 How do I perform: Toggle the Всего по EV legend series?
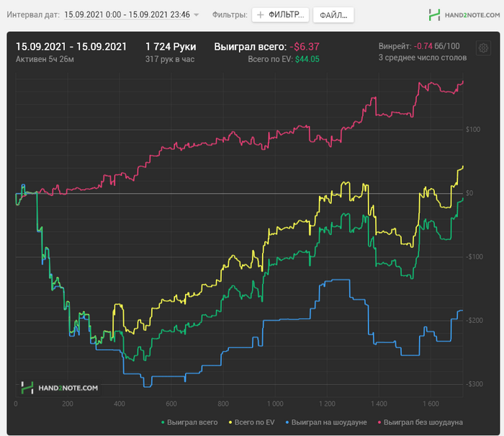click(x=252, y=422)
